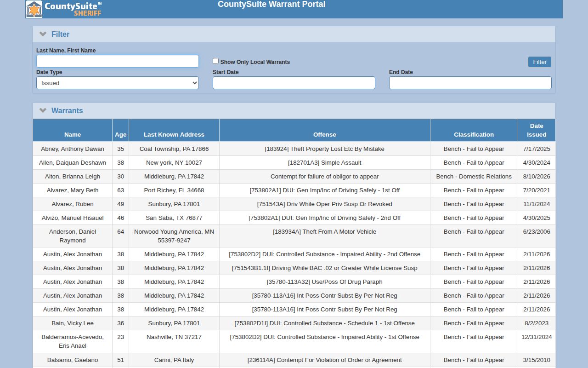This screenshot has height=368, width=588.
Task: Click the address San Saba, TX 76877
Action: click(x=174, y=218)
